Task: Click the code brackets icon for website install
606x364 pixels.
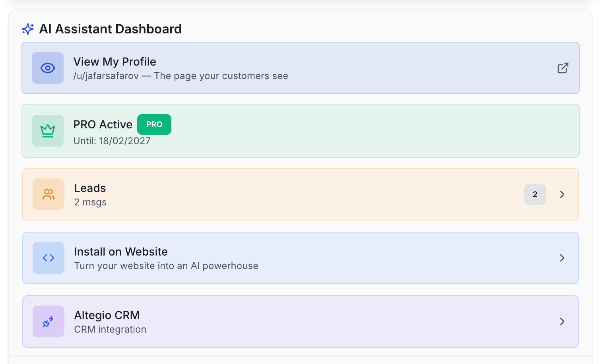Action: point(49,258)
